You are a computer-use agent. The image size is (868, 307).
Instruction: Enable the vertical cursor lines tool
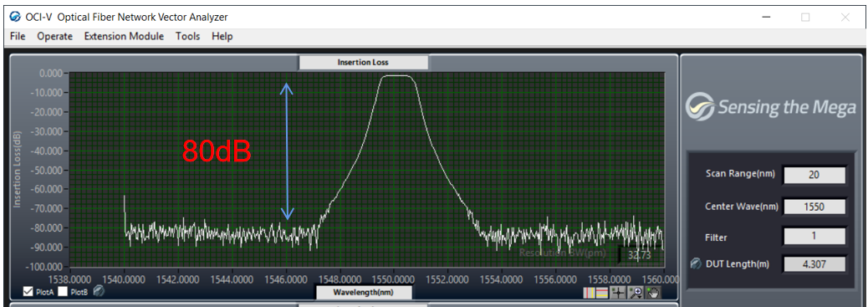[x=590, y=293]
